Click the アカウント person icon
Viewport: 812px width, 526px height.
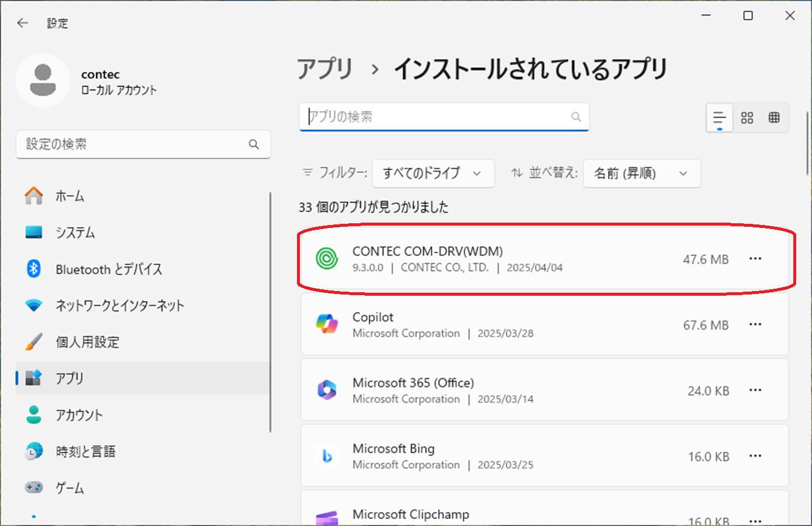click(x=34, y=414)
